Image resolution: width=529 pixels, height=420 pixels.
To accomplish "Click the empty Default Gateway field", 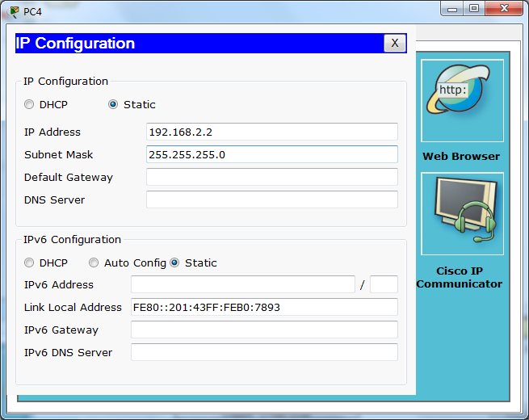I will (272, 177).
